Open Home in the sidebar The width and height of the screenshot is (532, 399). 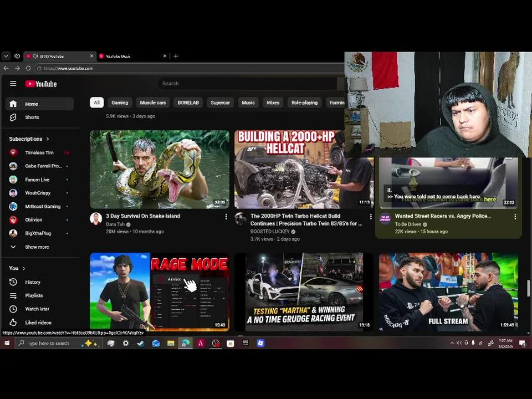tap(39, 104)
